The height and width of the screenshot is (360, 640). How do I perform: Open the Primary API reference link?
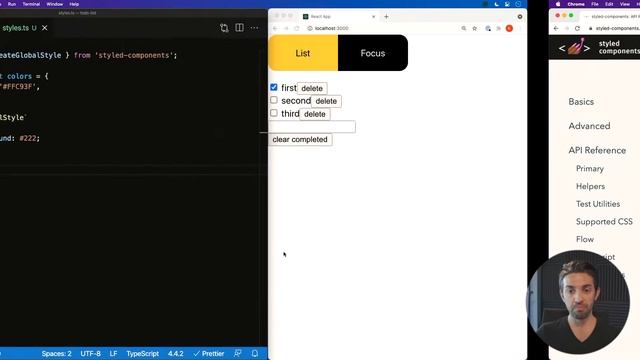tap(590, 169)
